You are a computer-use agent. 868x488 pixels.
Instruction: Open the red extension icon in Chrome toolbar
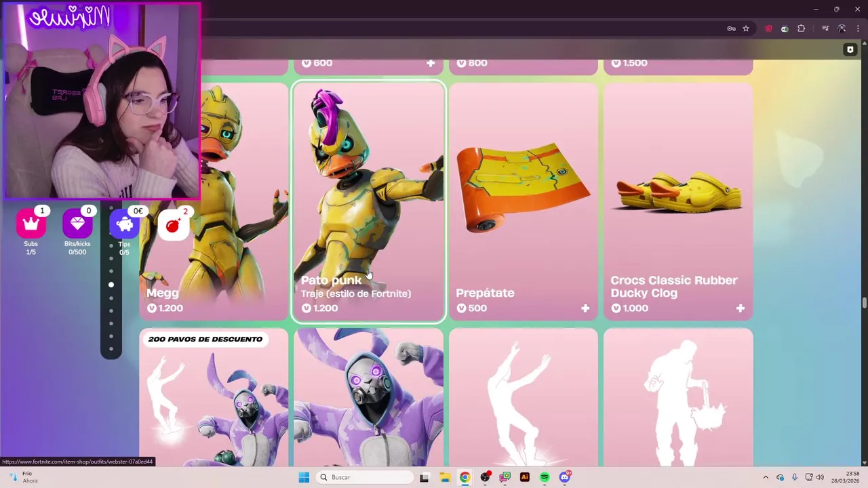(768, 28)
